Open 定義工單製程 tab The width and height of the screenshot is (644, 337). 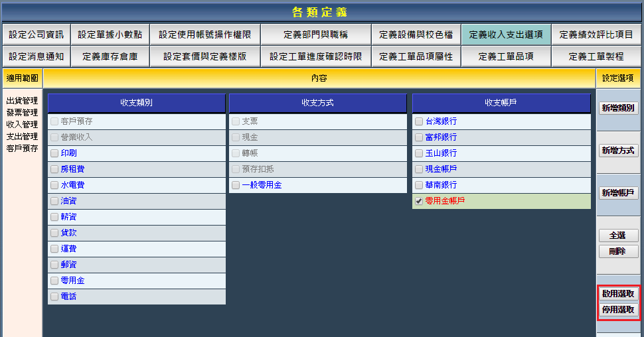(x=596, y=56)
